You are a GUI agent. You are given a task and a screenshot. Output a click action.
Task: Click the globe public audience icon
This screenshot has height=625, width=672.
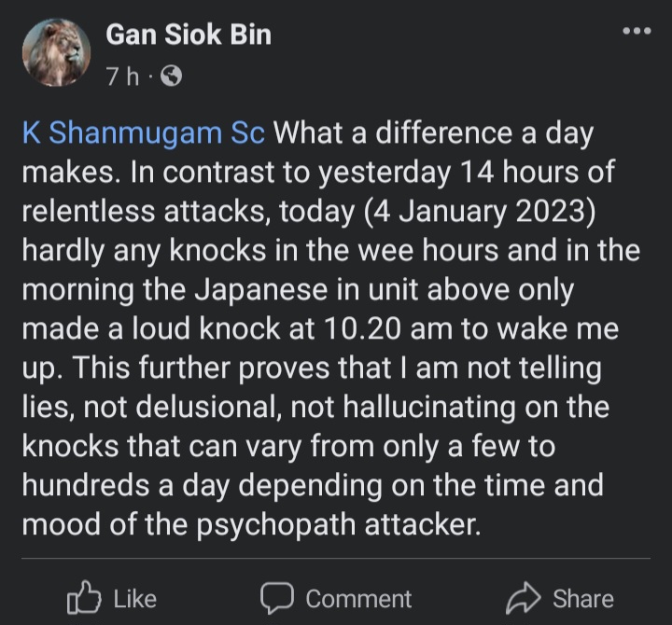point(171,77)
